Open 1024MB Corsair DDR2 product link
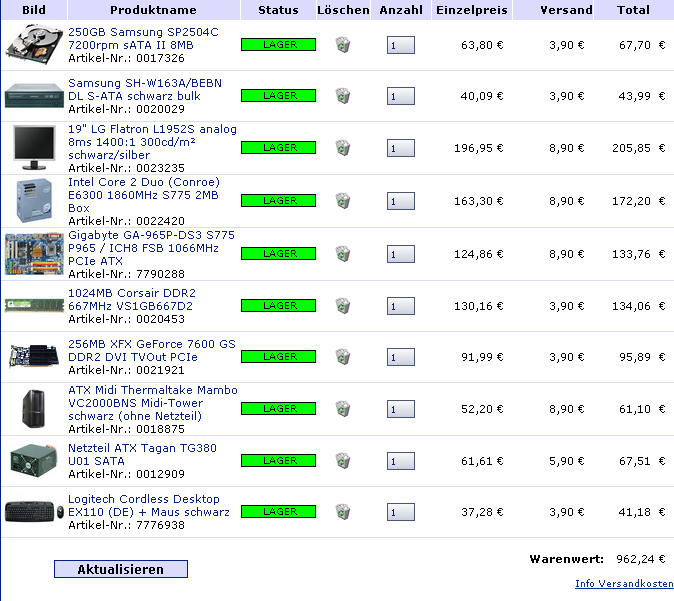 point(132,299)
